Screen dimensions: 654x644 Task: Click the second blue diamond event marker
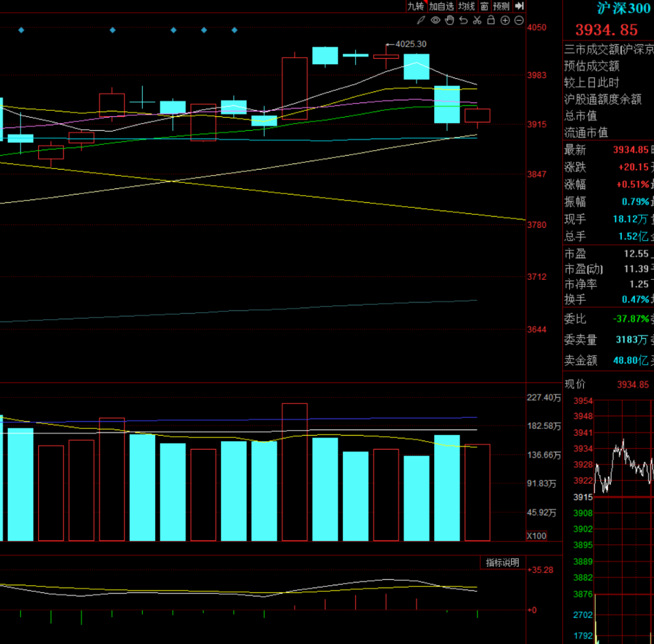pyautogui.click(x=112, y=30)
